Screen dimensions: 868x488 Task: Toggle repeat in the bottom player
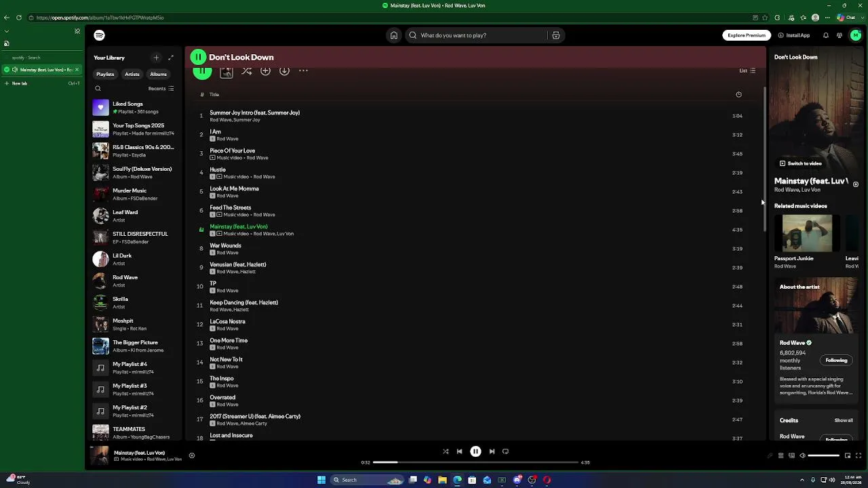click(x=505, y=451)
